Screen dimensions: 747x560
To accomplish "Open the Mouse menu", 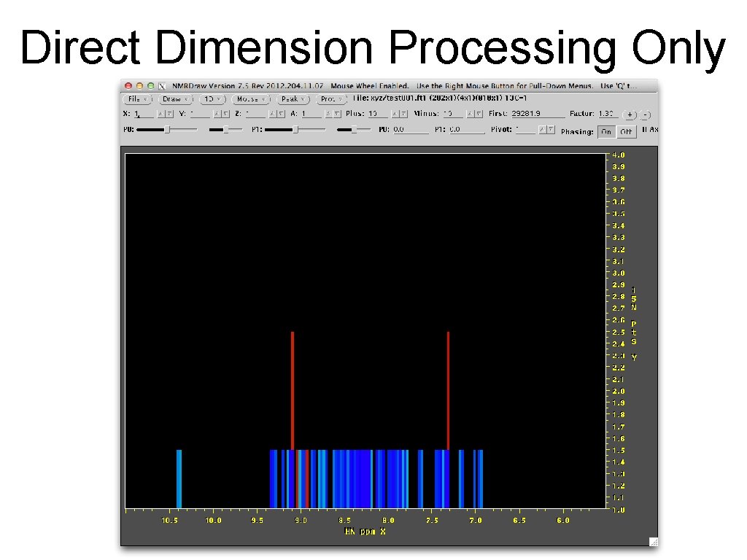I will click(x=249, y=99).
